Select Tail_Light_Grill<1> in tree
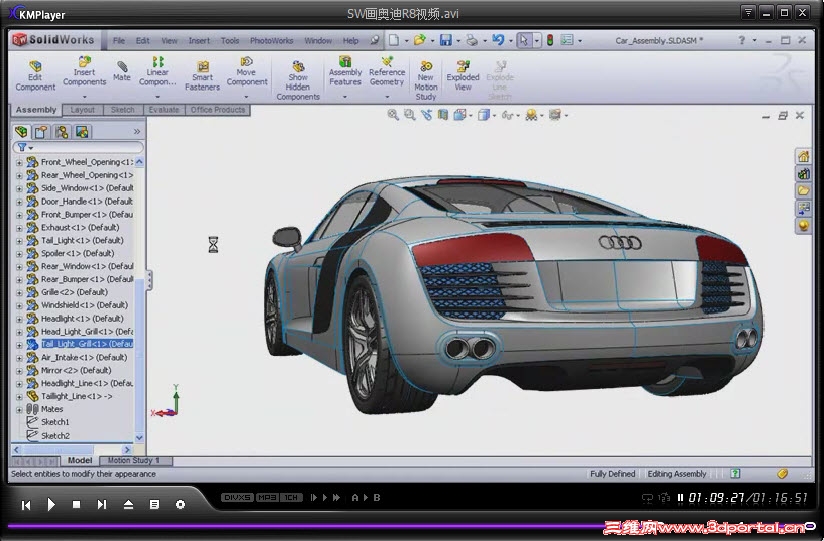824x541 pixels. pyautogui.click(x=87, y=344)
